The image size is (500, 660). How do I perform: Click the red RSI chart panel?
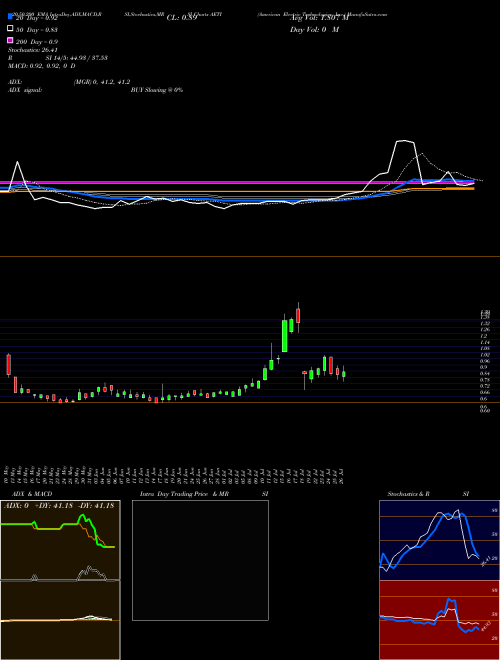click(x=439, y=620)
